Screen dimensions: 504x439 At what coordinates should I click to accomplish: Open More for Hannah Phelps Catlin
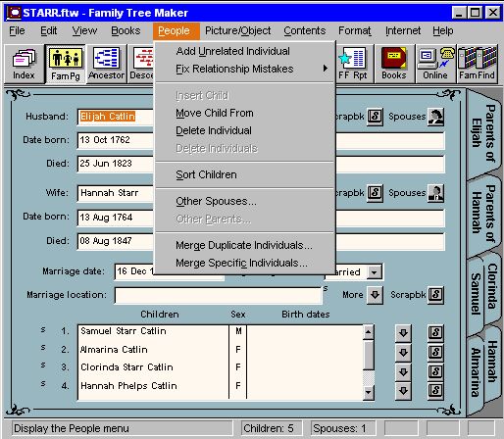[x=403, y=391]
